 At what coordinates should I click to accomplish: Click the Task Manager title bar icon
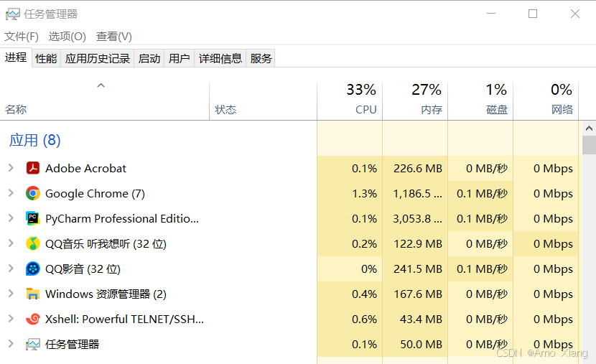coord(12,14)
